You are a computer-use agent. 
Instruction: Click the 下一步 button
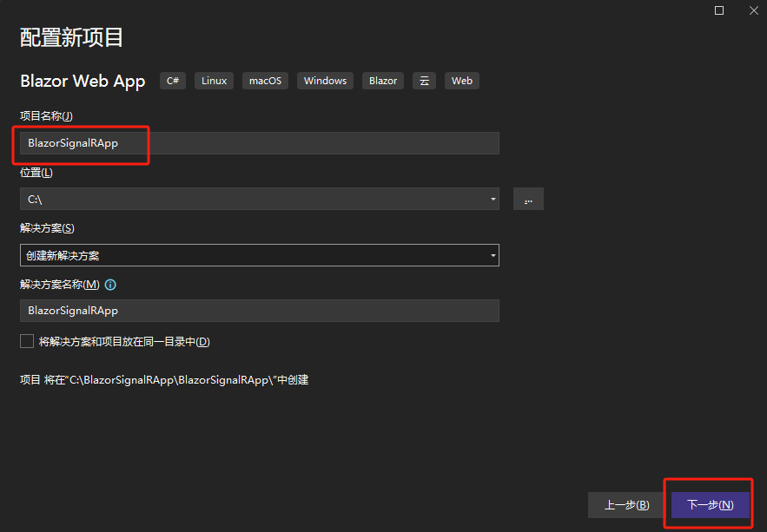click(x=708, y=504)
